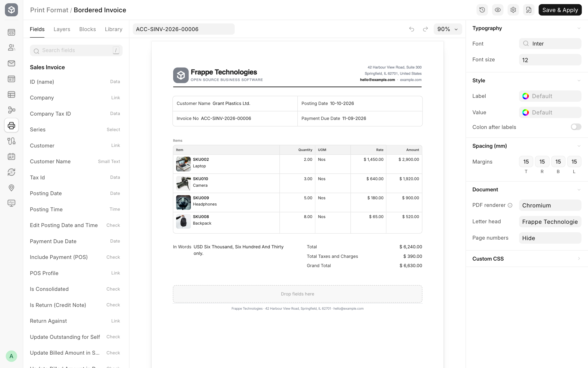Open the calendar contact sidebar icon

pyautogui.click(x=11, y=156)
